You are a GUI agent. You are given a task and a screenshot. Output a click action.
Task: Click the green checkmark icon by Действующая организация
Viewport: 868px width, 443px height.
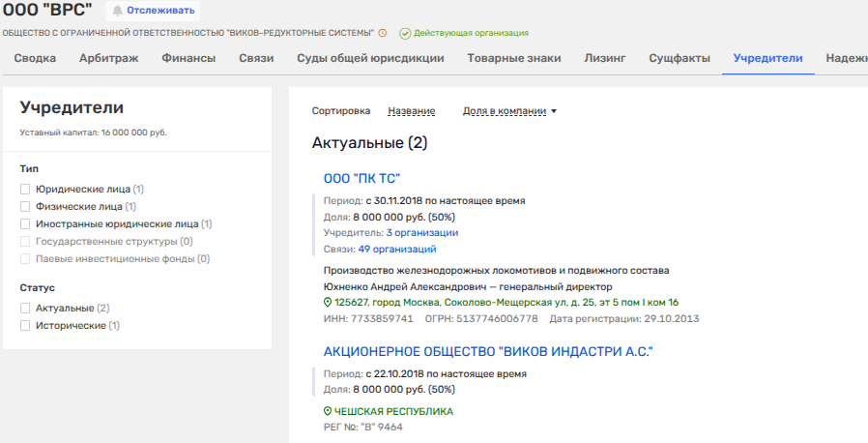(x=405, y=33)
